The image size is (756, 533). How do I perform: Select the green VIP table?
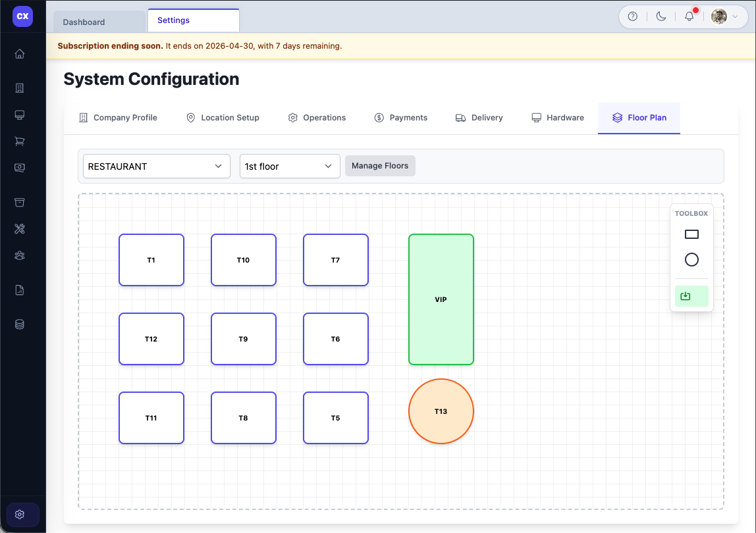tap(441, 300)
